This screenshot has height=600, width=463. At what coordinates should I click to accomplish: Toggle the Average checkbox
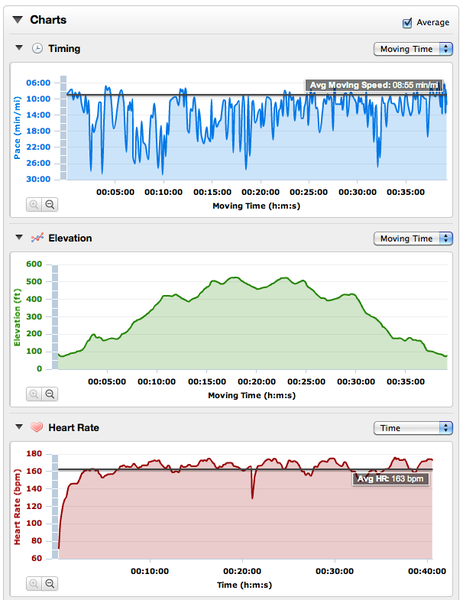coord(407,23)
